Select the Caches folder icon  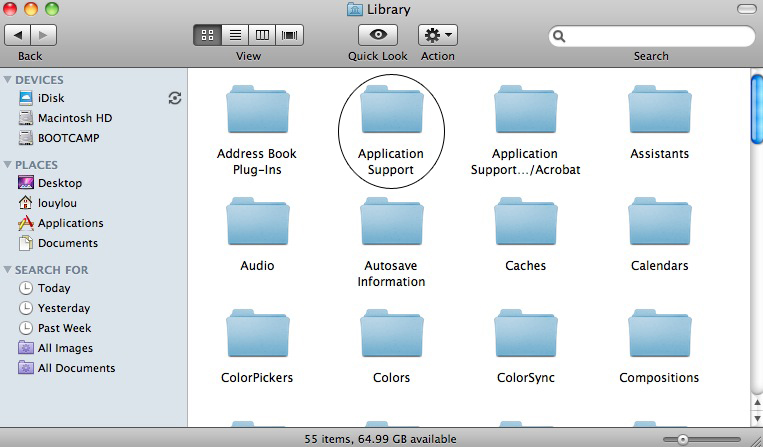click(525, 224)
